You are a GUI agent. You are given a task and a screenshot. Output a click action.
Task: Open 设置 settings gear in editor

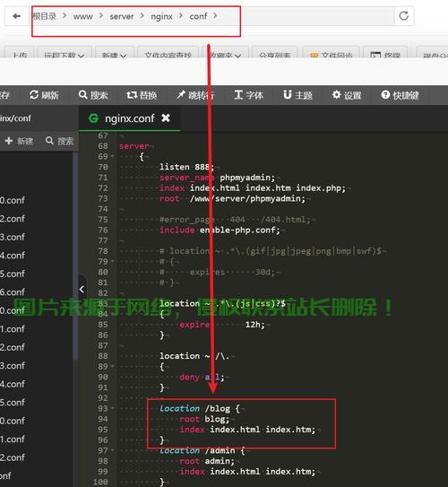pos(347,95)
